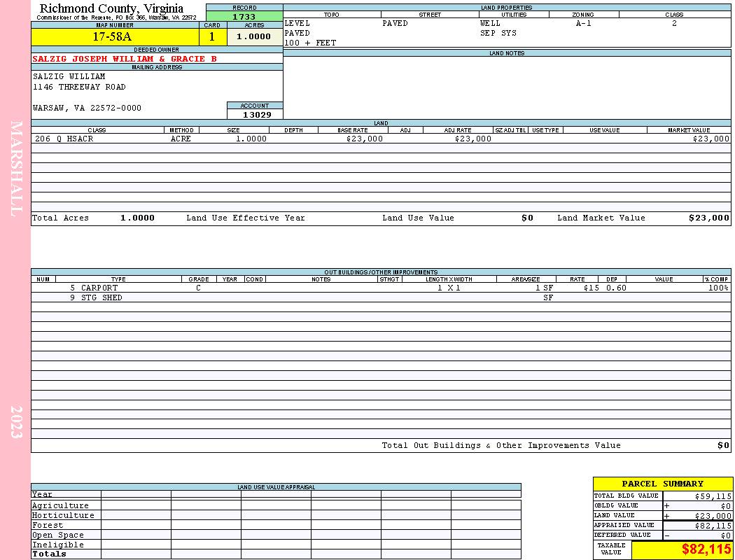Screen dimensions: 735x560
Task: Click LAND USE VALUE APPRAISAL header
Action: point(276,487)
